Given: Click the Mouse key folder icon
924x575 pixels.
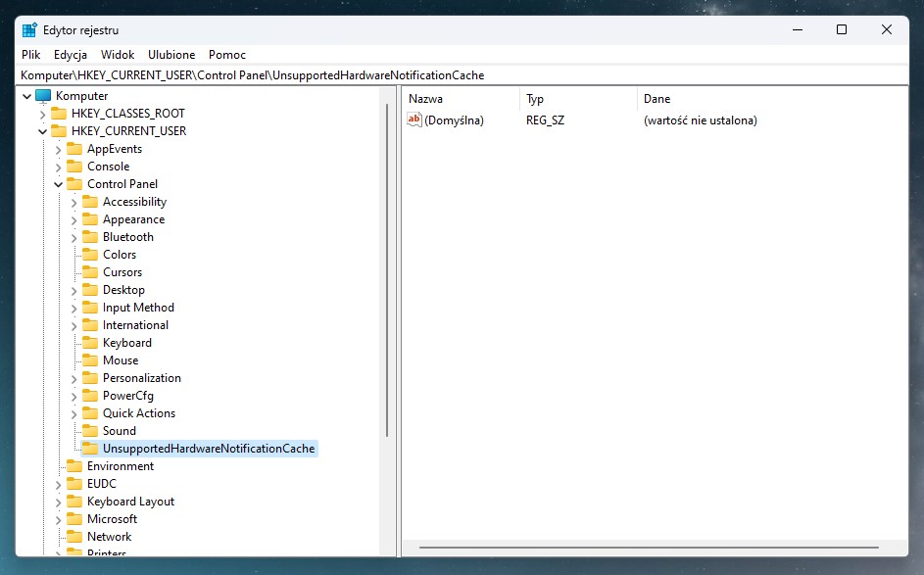Looking at the screenshot, I should [x=90, y=360].
